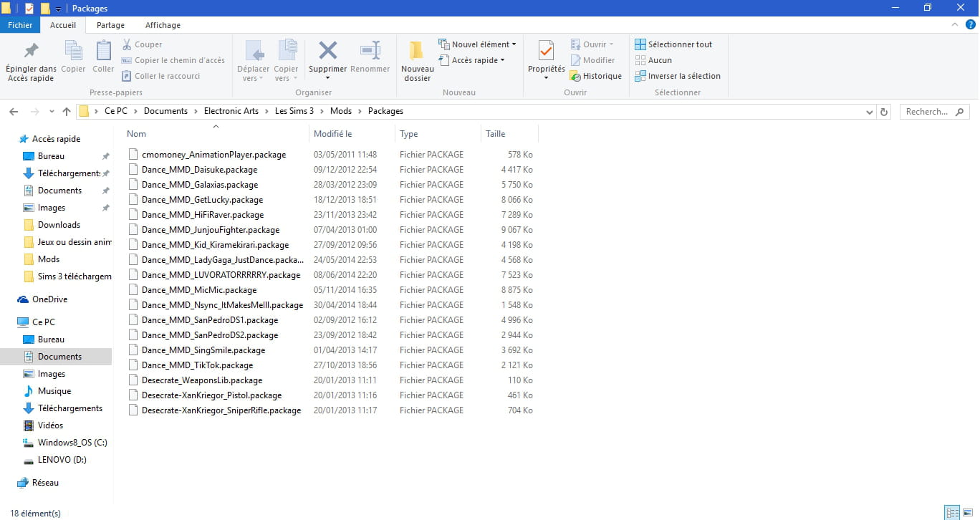Viewport: 980px width, 520px height.
Task: Open OneDrive in navigation pane
Action: (x=49, y=299)
